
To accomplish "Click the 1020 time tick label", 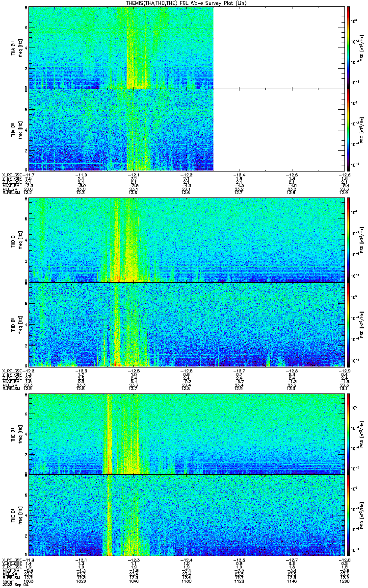I will [x=81, y=581].
